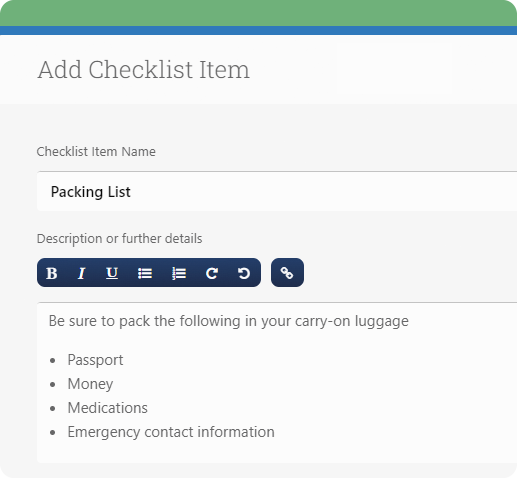Screen dimensions: 517x478
Task: Click the Checklist Item Name label
Action: [96, 152]
